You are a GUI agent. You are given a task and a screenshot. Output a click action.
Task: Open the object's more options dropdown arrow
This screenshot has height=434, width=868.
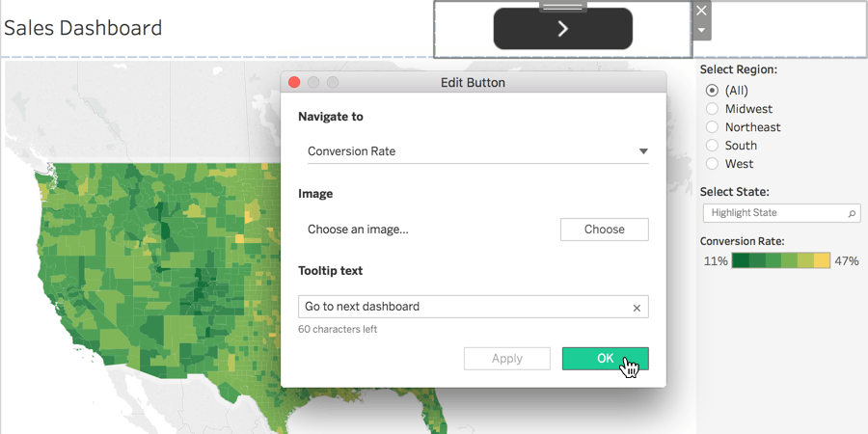(x=701, y=30)
